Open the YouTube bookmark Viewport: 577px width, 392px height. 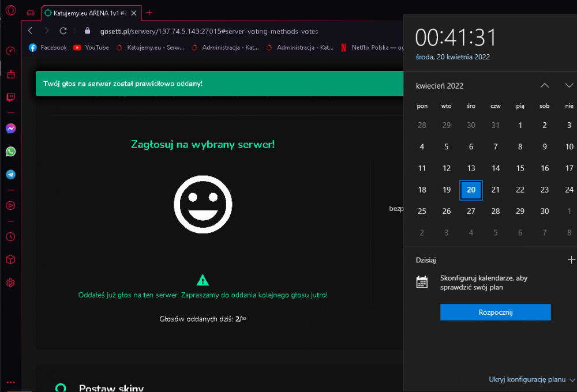coord(91,47)
